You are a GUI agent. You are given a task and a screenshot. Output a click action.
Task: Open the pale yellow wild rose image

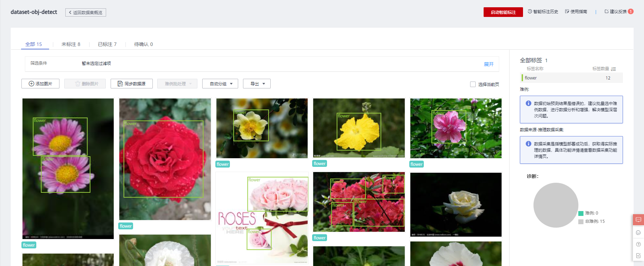pos(262,128)
